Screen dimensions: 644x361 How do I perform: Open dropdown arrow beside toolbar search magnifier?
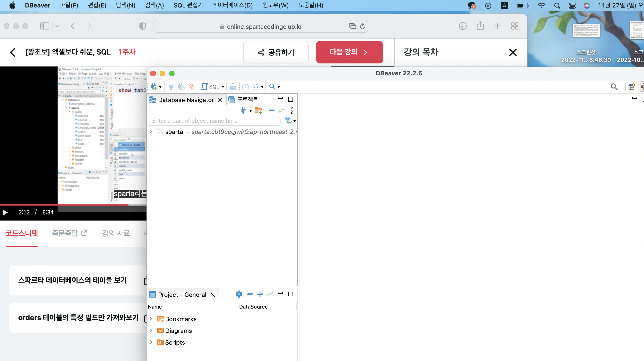pyautogui.click(x=279, y=87)
